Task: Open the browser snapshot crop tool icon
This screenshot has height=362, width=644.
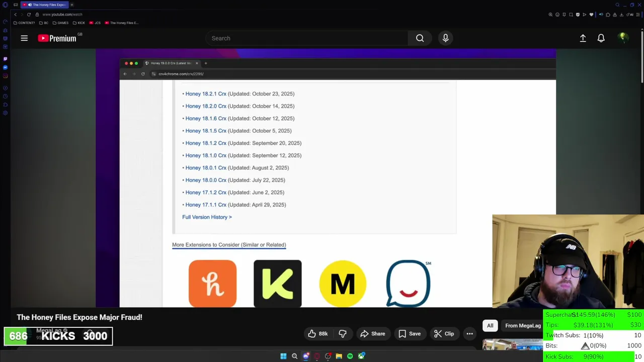Action: click(x=571, y=15)
